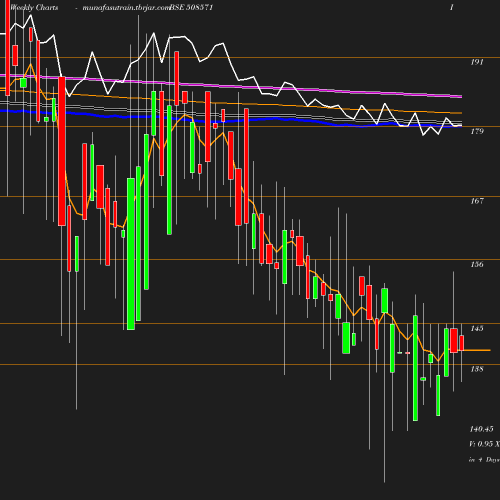
Task: Click the 'in 4 Days' text
Action: point(484,460)
